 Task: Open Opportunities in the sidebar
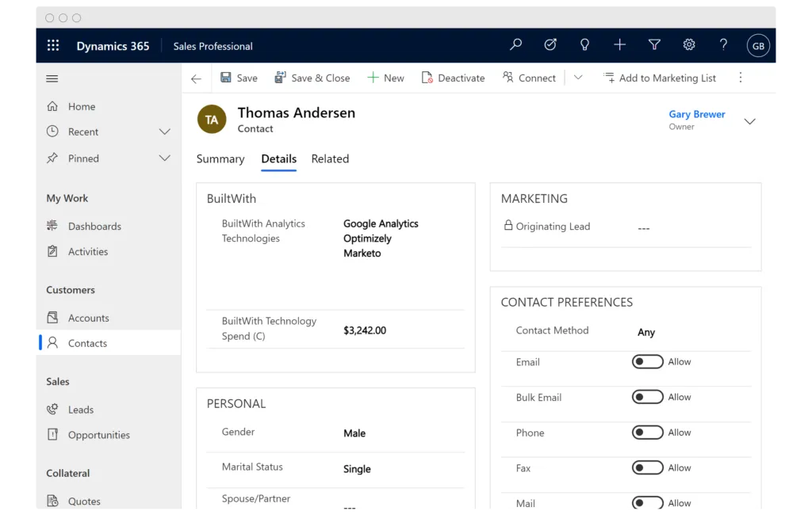click(98, 435)
